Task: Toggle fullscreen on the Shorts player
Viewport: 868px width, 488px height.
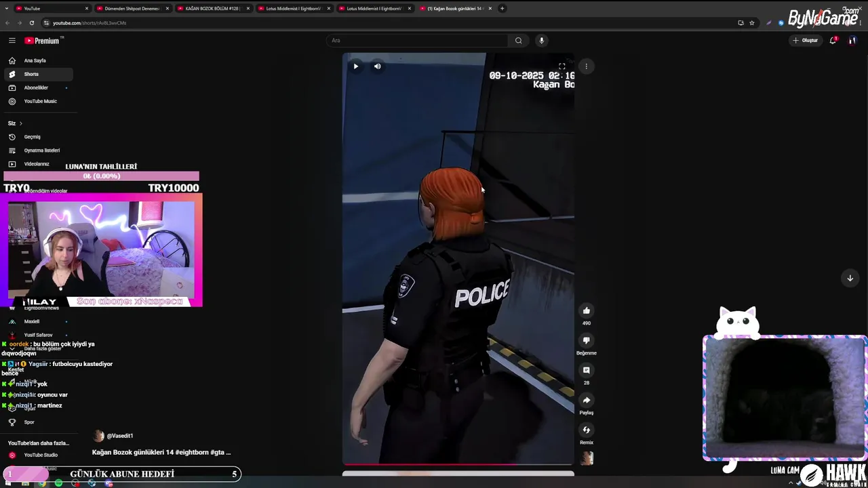Action: pyautogui.click(x=561, y=66)
